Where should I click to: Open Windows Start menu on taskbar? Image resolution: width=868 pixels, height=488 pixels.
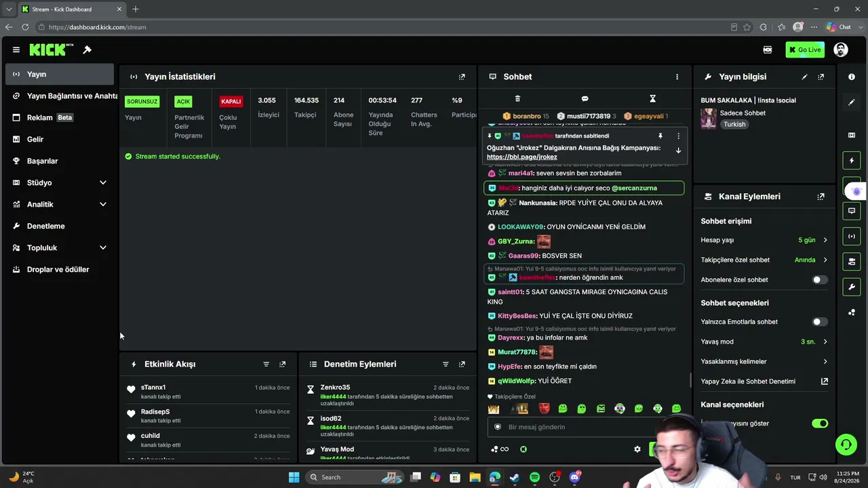pos(294,477)
